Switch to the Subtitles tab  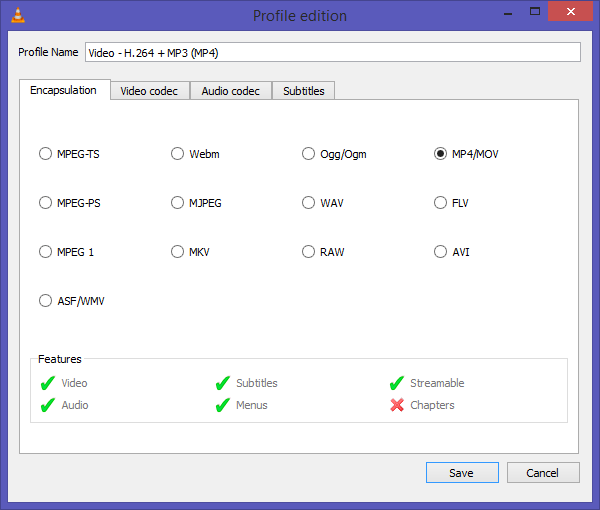click(x=303, y=91)
